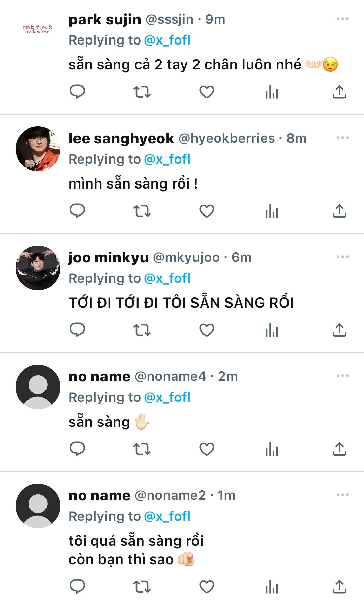The width and height of the screenshot is (364, 603).
Task: Open @x_fofl link in lee sanghyeok's reply
Action: pos(167,159)
